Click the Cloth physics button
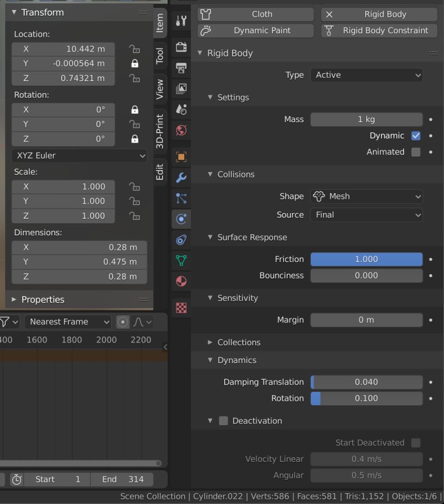 pos(255,14)
